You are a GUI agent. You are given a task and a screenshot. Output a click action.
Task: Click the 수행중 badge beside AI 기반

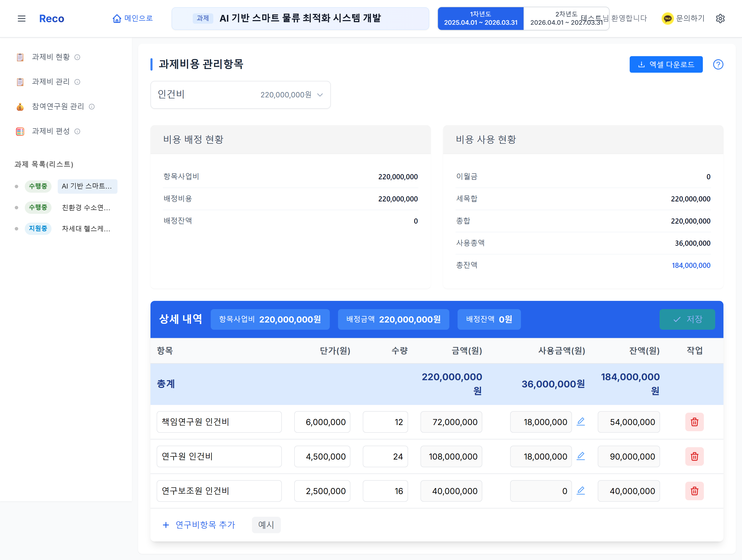pos(38,186)
